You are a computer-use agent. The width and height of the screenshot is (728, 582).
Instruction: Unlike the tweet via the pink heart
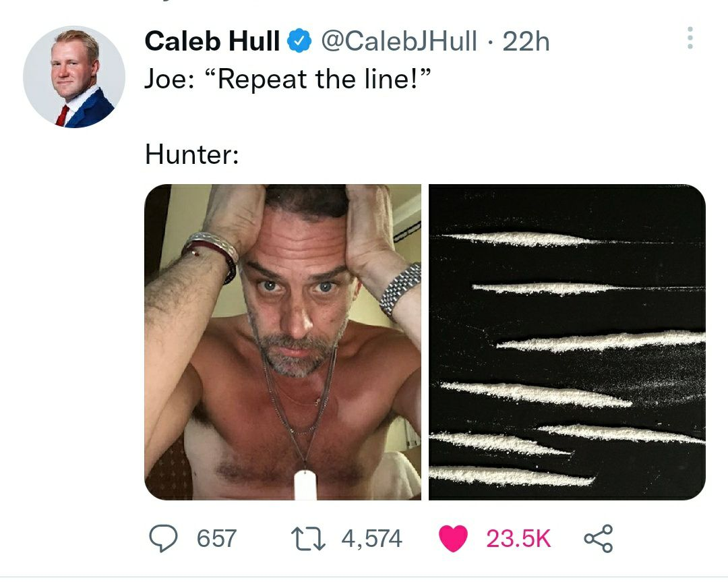(x=452, y=538)
